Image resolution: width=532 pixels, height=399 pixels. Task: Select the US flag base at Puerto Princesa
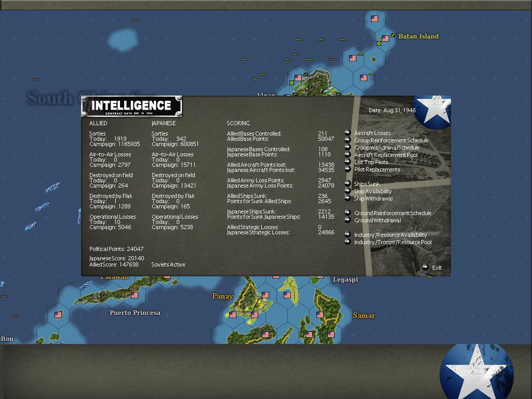tap(135, 295)
